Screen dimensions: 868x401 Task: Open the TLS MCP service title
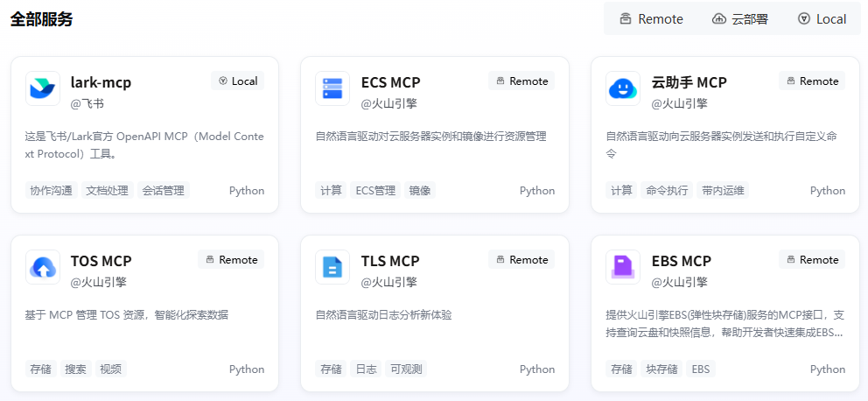390,261
